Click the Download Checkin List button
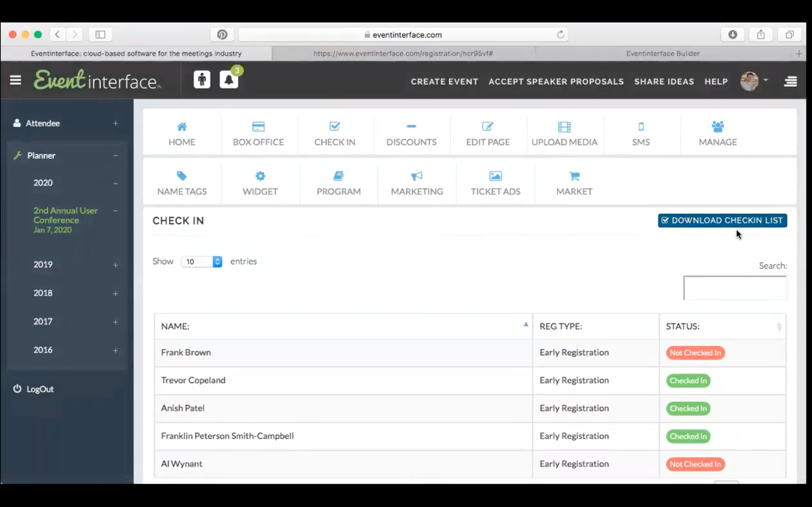The image size is (812, 507). [721, 220]
